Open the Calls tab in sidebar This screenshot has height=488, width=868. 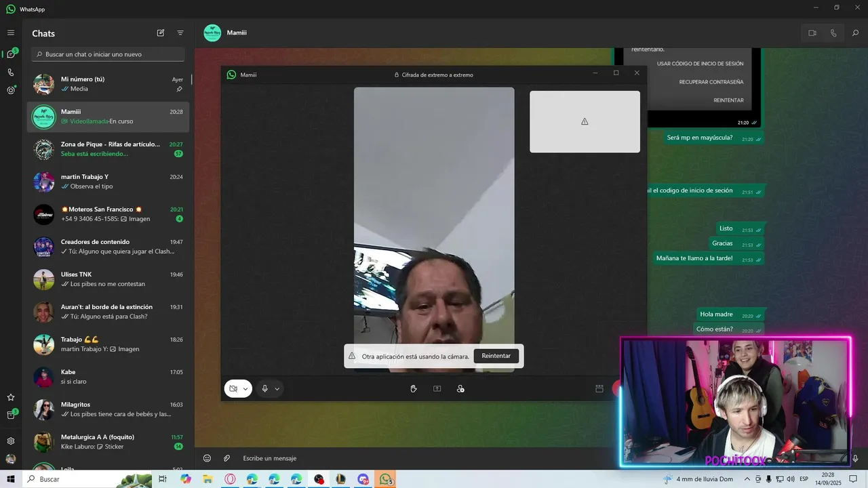tap(11, 72)
